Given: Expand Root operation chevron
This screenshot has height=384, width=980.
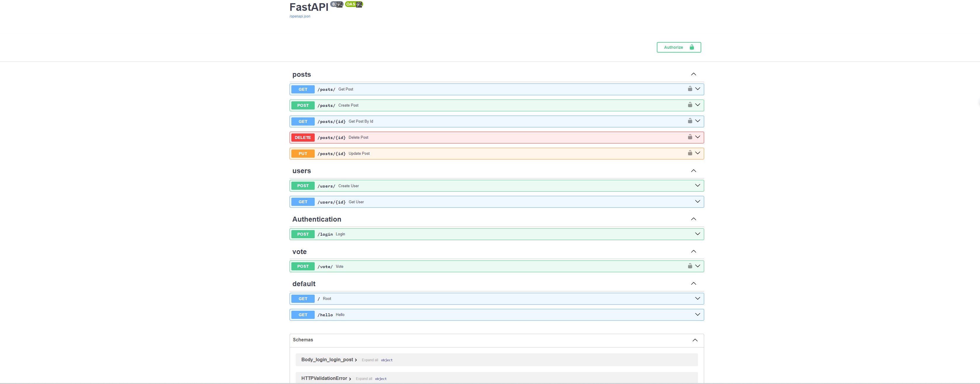Looking at the screenshot, I should pos(698,298).
